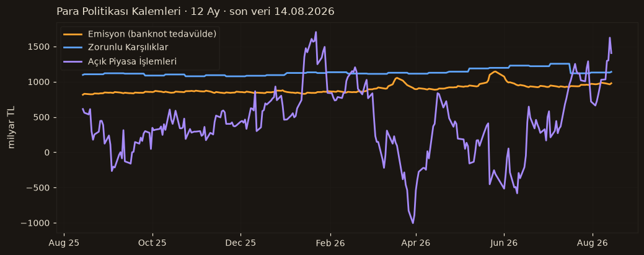644x255 pixels.
Task: Click the Dec 25 x-axis tick label
Action: [240, 243]
